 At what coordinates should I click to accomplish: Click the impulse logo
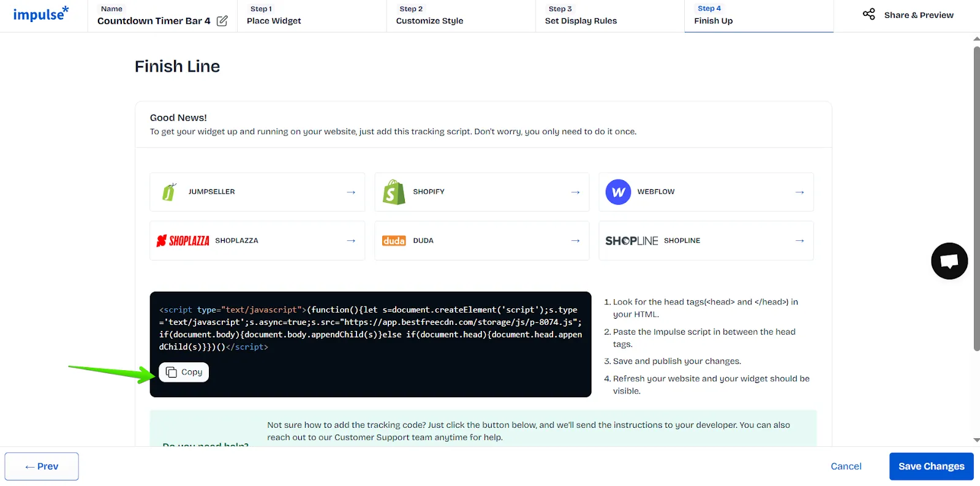(x=40, y=13)
